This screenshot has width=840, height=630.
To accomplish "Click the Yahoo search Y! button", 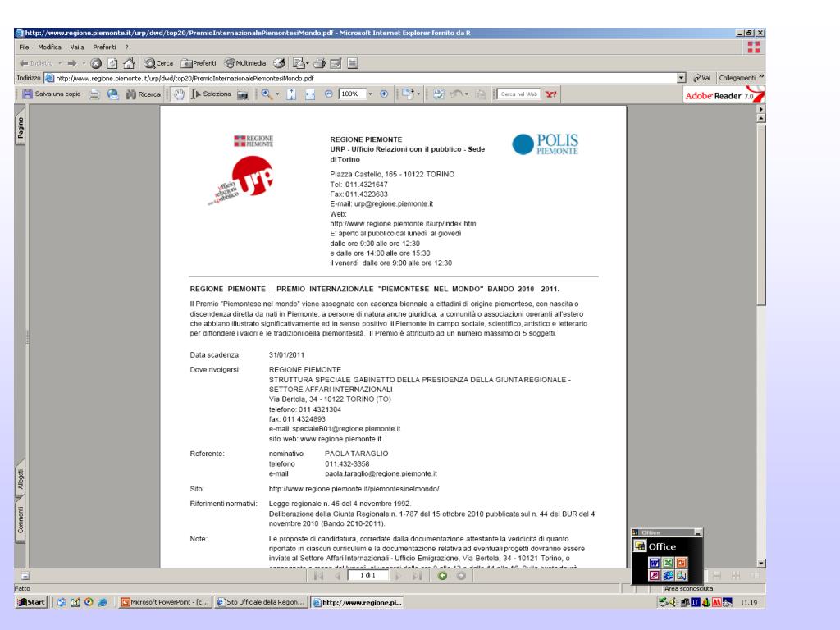I will 550,94.
